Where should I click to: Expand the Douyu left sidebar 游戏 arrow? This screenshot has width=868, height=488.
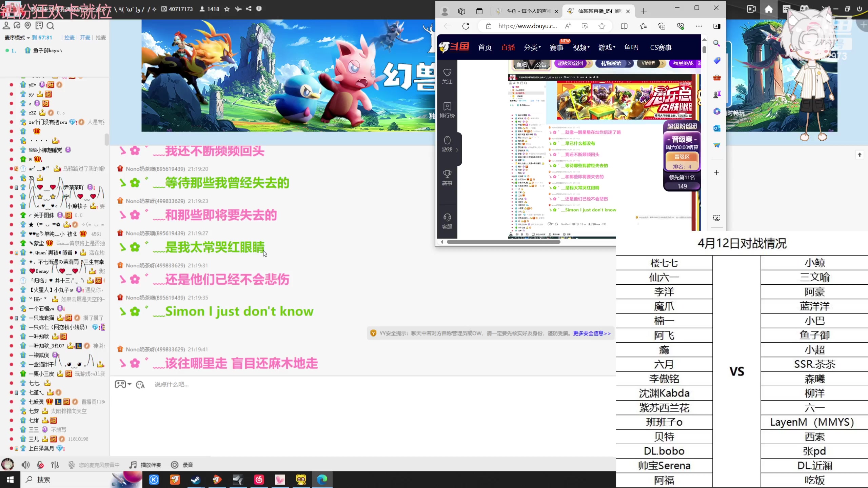point(457,150)
